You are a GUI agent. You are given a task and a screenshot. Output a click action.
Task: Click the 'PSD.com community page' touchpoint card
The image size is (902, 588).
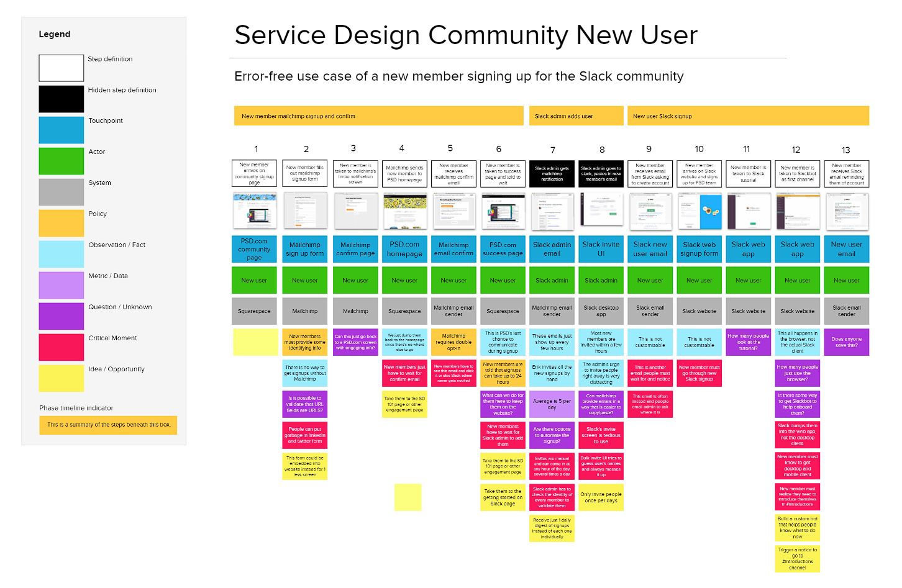(x=254, y=249)
